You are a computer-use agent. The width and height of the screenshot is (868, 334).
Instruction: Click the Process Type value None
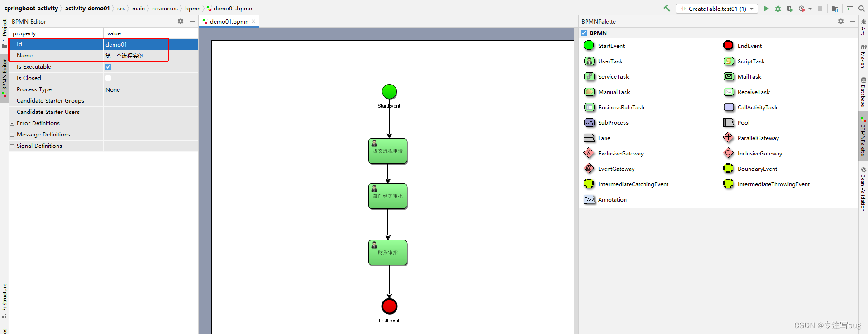(x=151, y=89)
